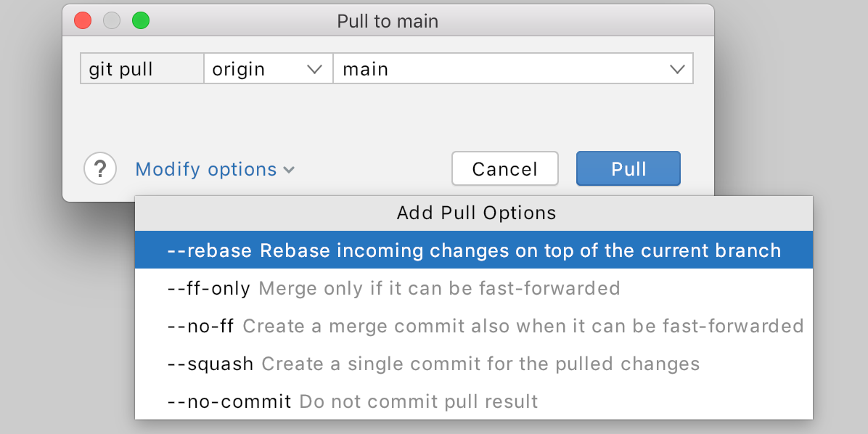Viewport: 868px width, 434px height.
Task: Click the origin remote name text
Action: (x=239, y=70)
